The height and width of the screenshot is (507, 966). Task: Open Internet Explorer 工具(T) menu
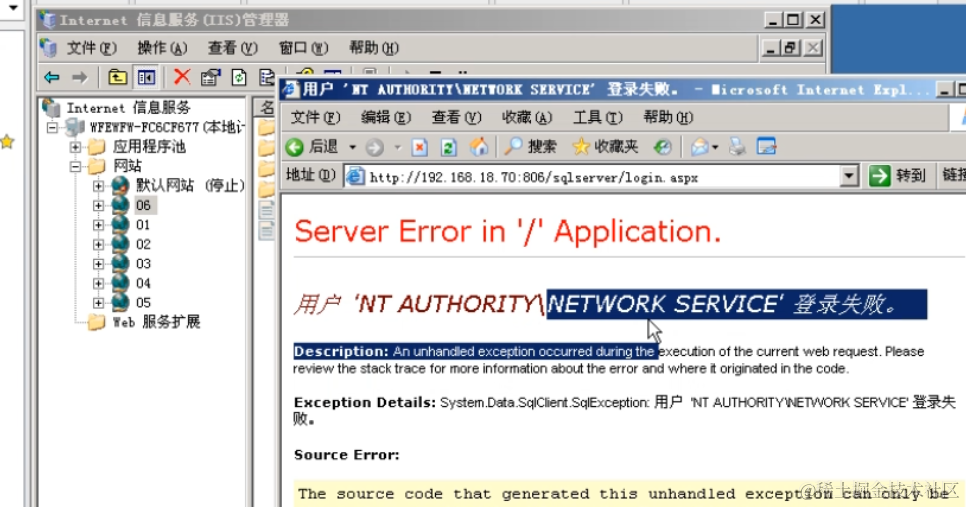[x=598, y=117]
